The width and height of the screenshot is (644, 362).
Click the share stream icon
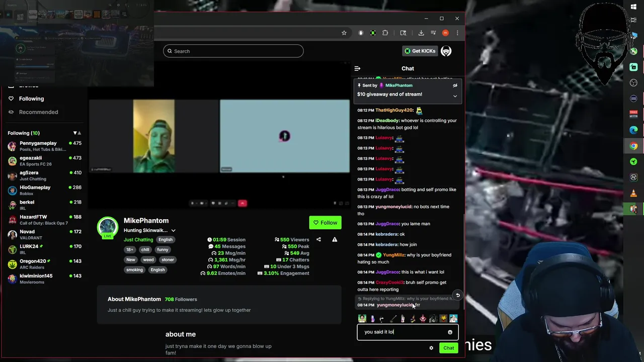click(318, 240)
